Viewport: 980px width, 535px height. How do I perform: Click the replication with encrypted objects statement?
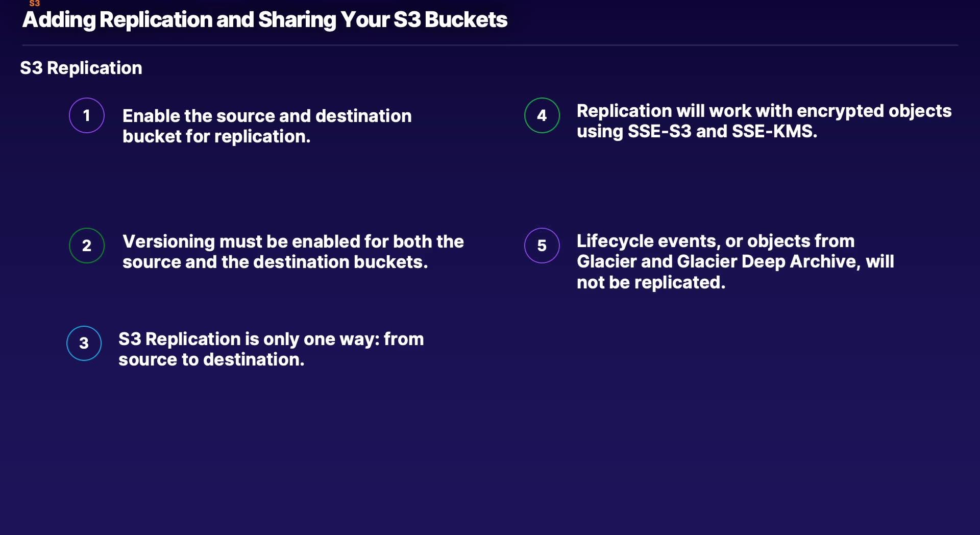[764, 121]
